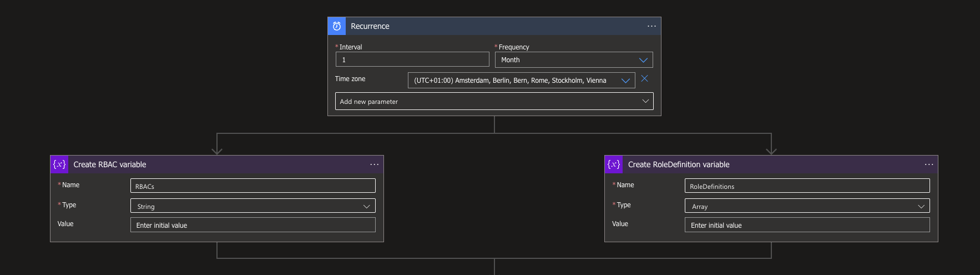This screenshot has width=980, height=275.
Task: Click the Name field containing RoleDefinitions
Action: pos(807,186)
